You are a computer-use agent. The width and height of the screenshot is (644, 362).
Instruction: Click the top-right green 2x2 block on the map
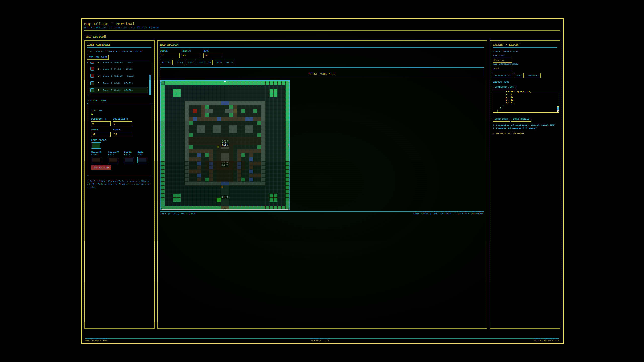[x=273, y=93]
